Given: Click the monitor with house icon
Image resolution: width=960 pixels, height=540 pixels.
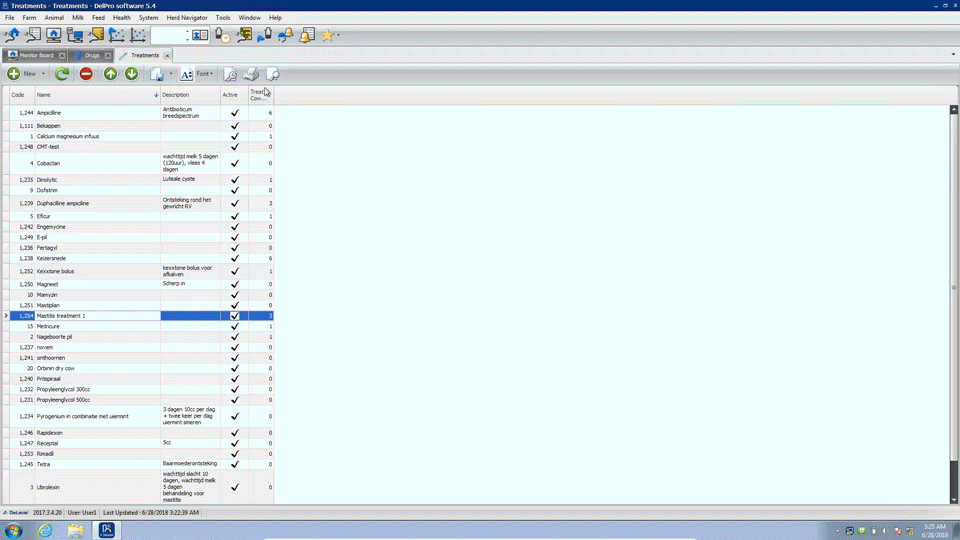Looking at the screenshot, I should pyautogui.click(x=54, y=35).
